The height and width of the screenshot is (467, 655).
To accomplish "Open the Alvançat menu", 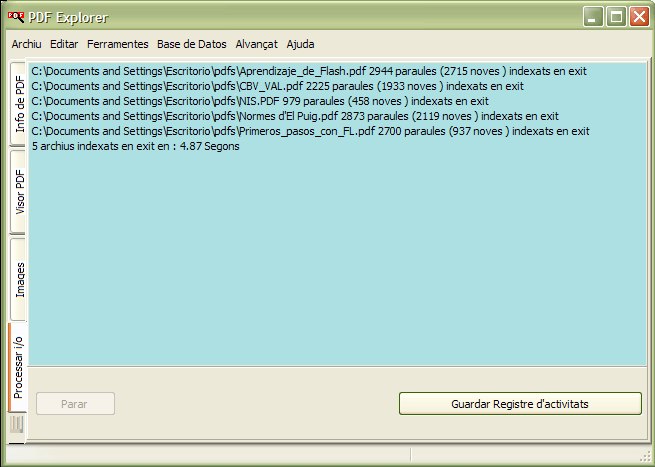I will (x=257, y=44).
